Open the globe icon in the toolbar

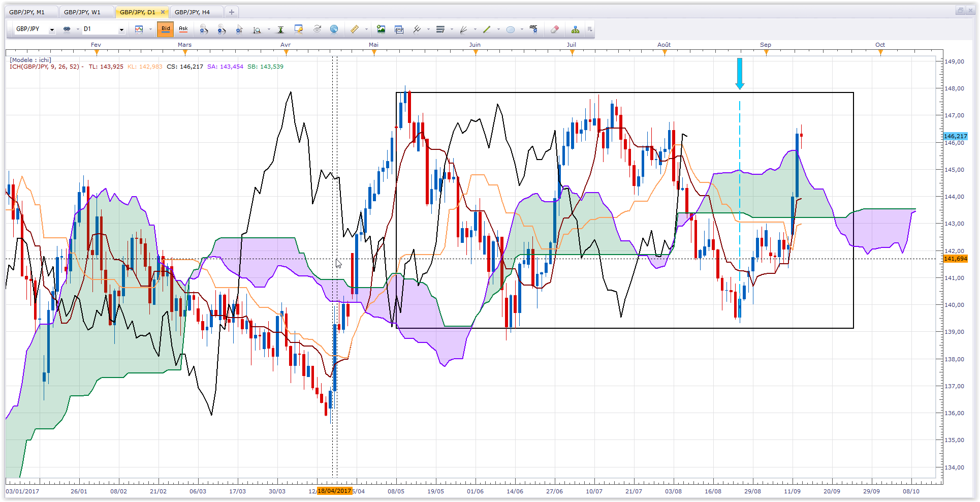(334, 29)
